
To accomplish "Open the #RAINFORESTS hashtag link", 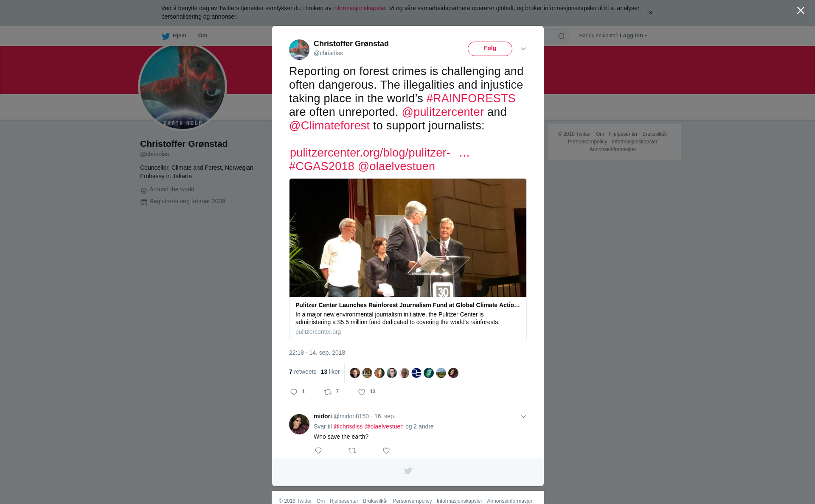I will 471,98.
